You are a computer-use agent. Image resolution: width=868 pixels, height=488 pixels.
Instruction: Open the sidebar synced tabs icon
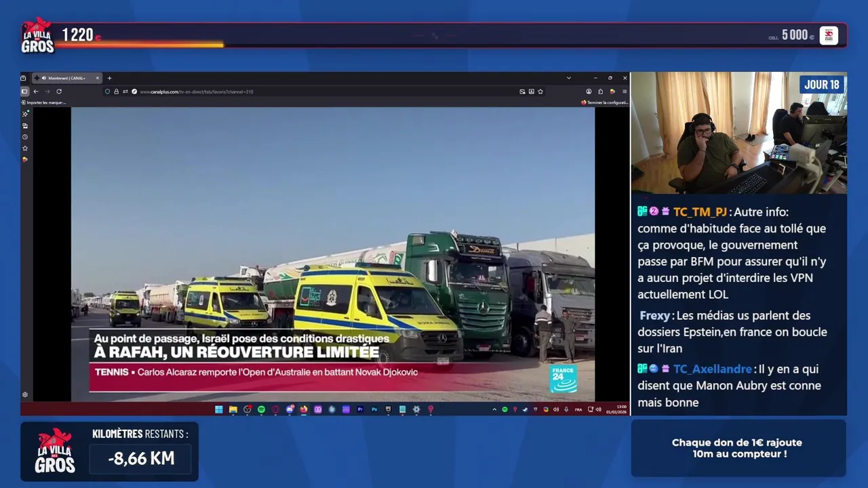(25, 125)
